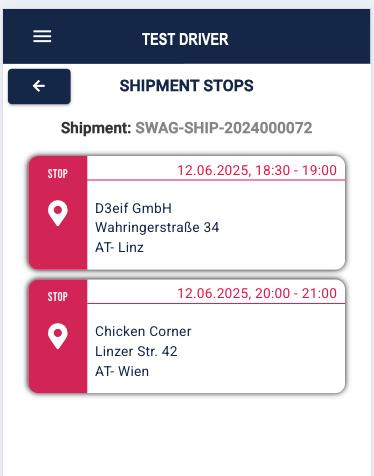Click the AT- Wien city text
Screen dimensions: 374x476
click(x=122, y=371)
